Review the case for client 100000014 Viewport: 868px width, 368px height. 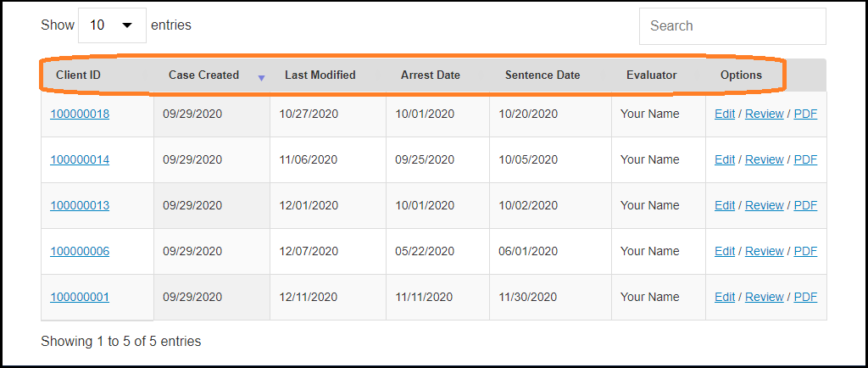pyautogui.click(x=764, y=159)
